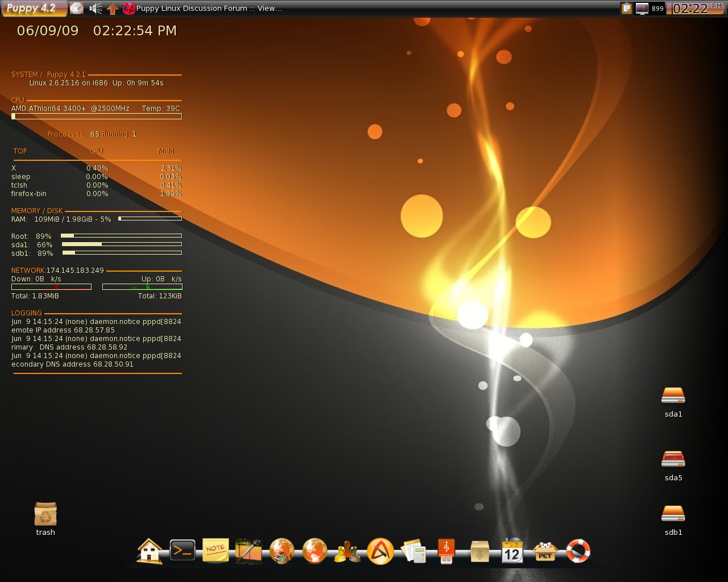Click the orange USB drive dock icon
728x582 pixels.
coord(446,551)
